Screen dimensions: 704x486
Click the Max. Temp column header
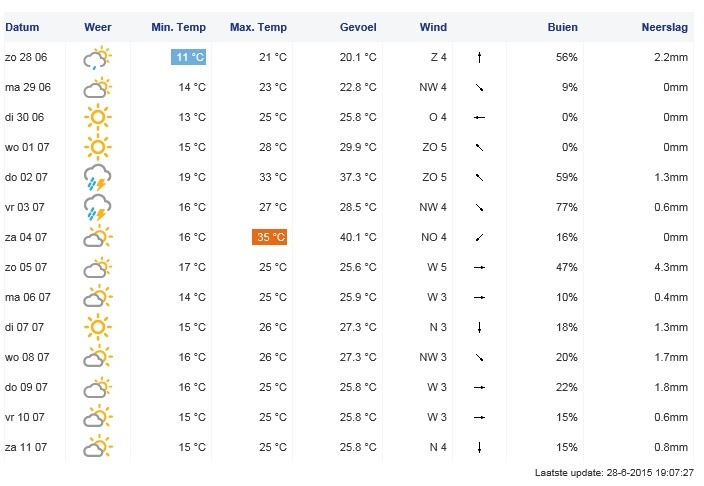click(x=258, y=27)
